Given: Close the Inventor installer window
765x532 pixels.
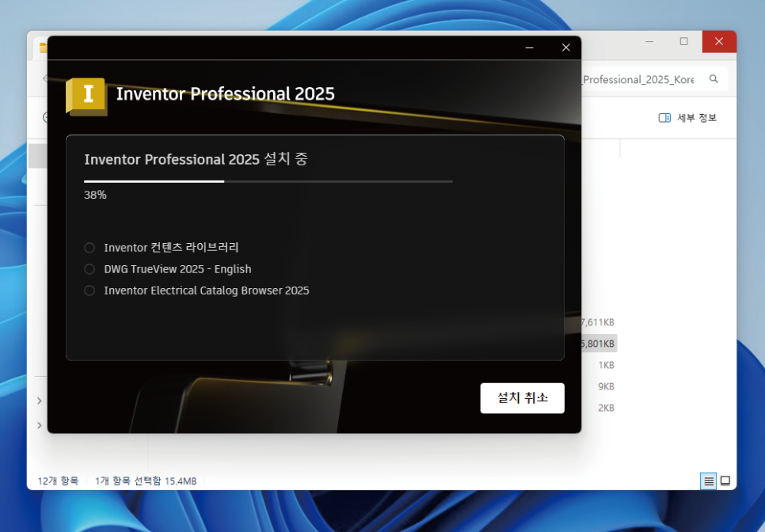Looking at the screenshot, I should click(566, 47).
